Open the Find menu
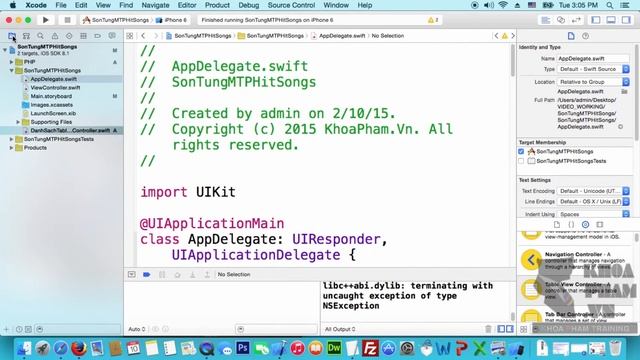Image resolution: width=640 pixels, height=360 pixels. tap(126, 5)
